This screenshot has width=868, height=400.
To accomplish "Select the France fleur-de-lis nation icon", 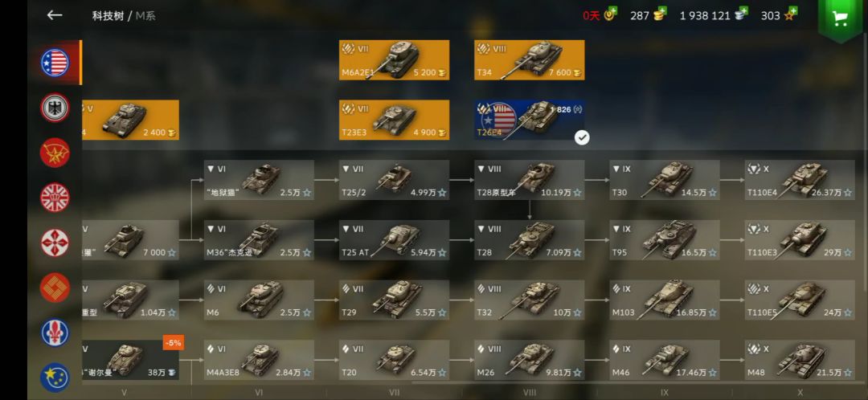I will [x=55, y=333].
